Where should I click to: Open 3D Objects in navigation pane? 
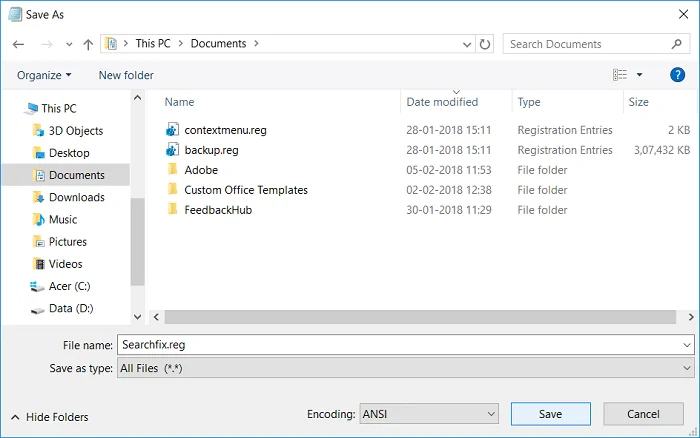pyautogui.click(x=76, y=131)
